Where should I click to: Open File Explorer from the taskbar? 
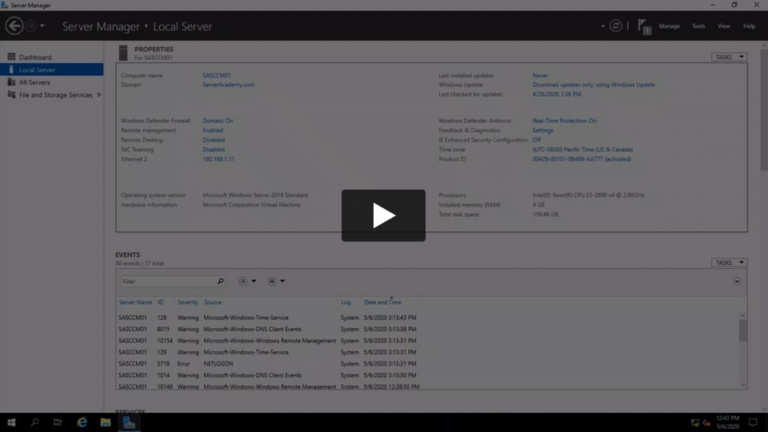click(x=105, y=422)
